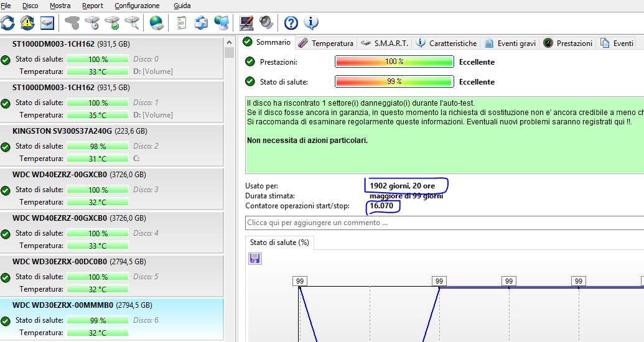Viewport: 644px width, 342px height.
Task: Click the comment field 'Clicca qui per aggiungere un commento'
Action: 444,223
